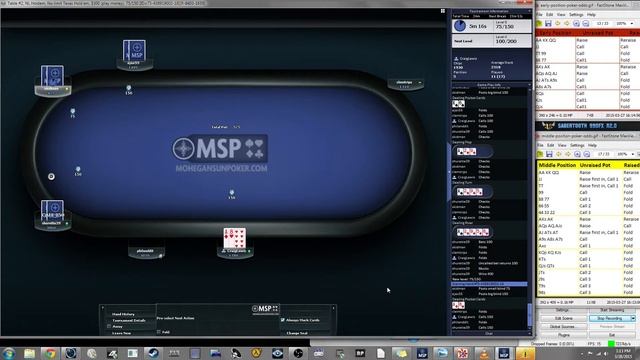Click the OBS Stop Recording button

point(609,318)
